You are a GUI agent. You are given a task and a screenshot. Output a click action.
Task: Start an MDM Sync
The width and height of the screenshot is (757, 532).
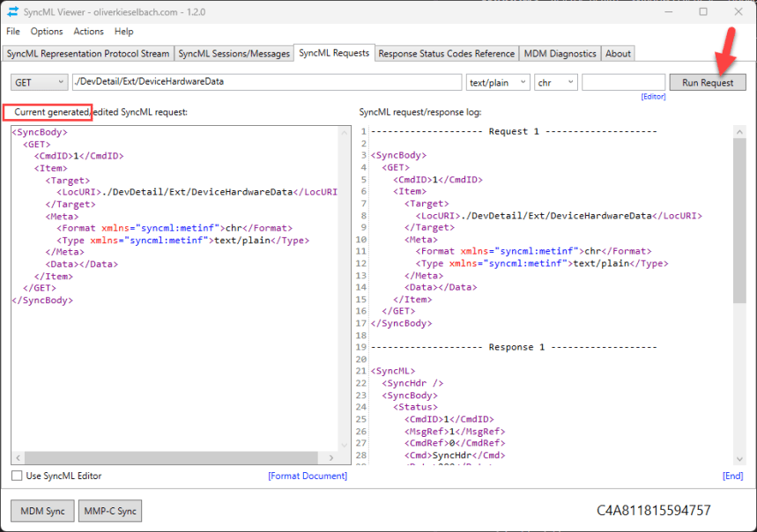(41, 510)
